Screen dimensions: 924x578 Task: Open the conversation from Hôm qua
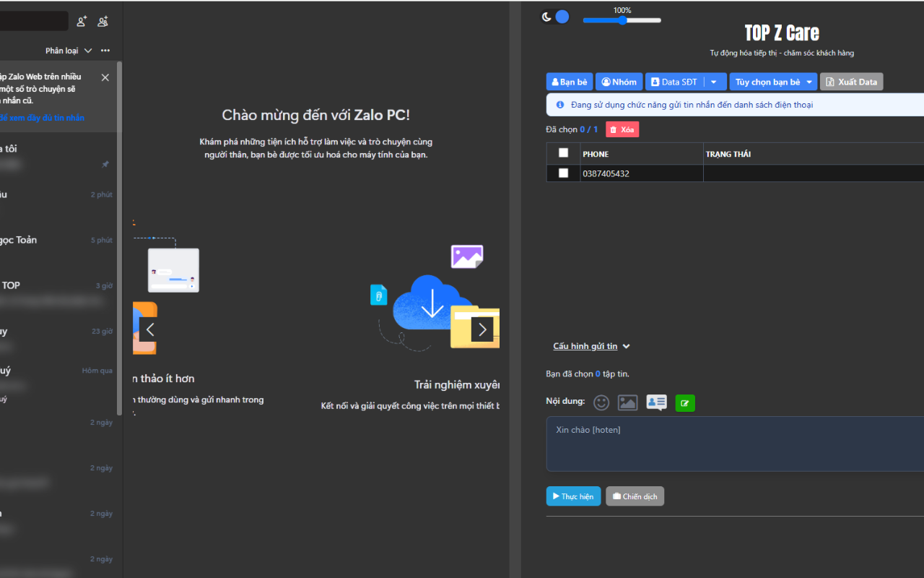[58, 384]
